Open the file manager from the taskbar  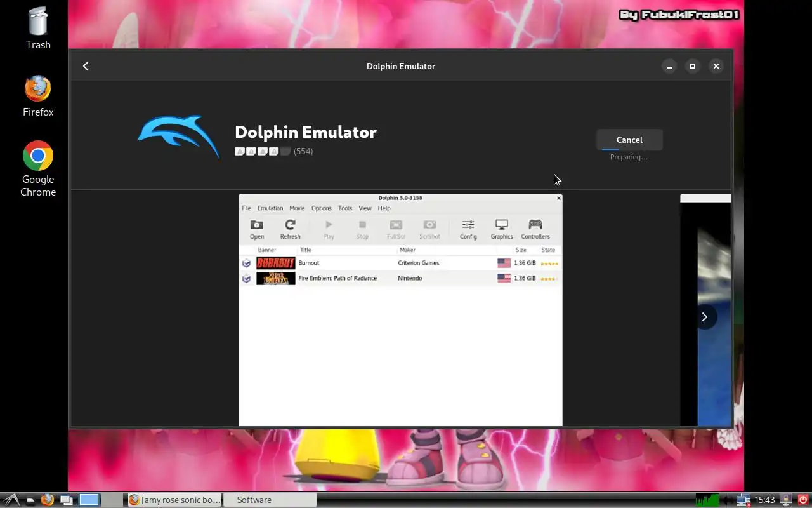(x=30, y=500)
